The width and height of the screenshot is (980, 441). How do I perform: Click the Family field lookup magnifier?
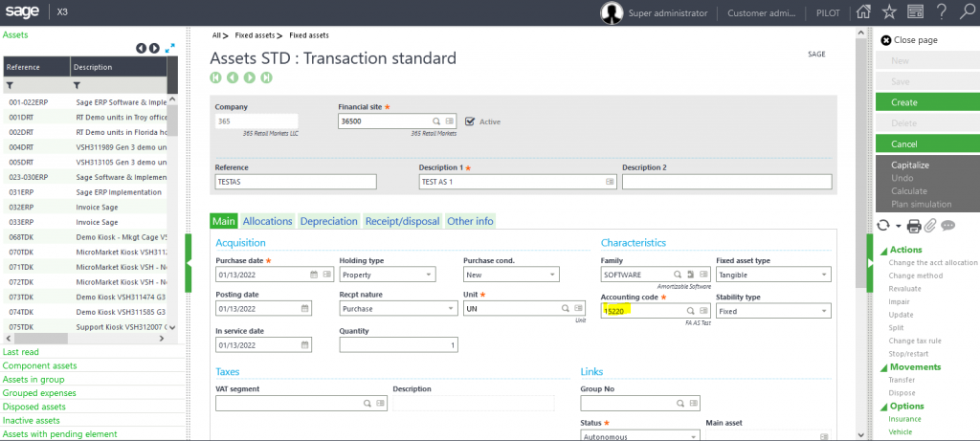click(677, 275)
